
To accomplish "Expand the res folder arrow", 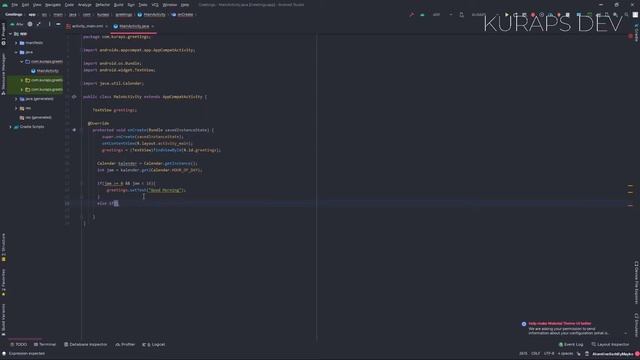I will 16,108.
